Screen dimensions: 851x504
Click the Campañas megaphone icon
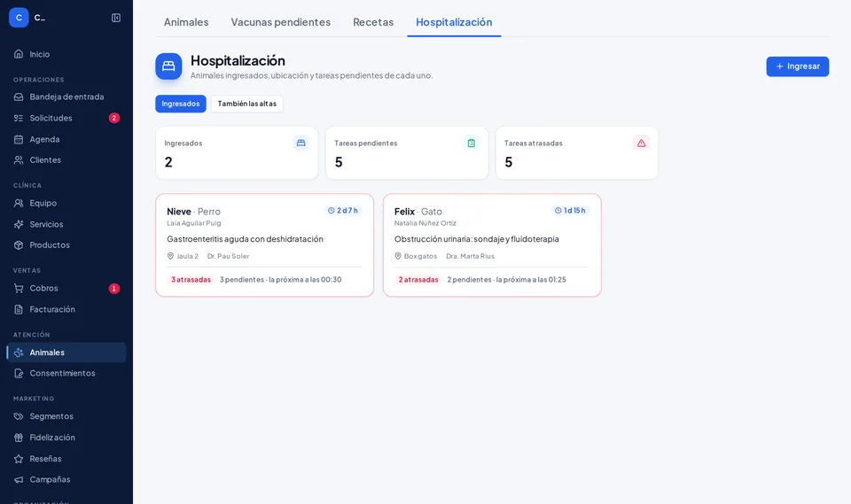tap(19, 479)
